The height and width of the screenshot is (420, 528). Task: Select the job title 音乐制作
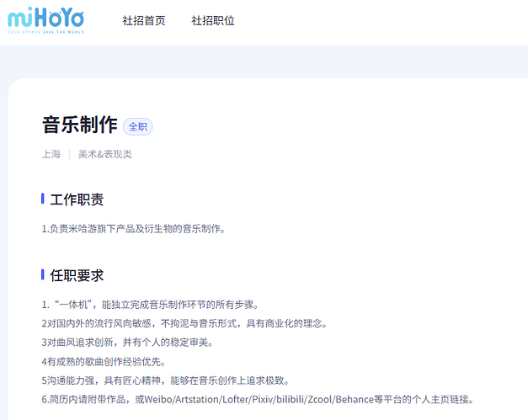click(x=80, y=125)
